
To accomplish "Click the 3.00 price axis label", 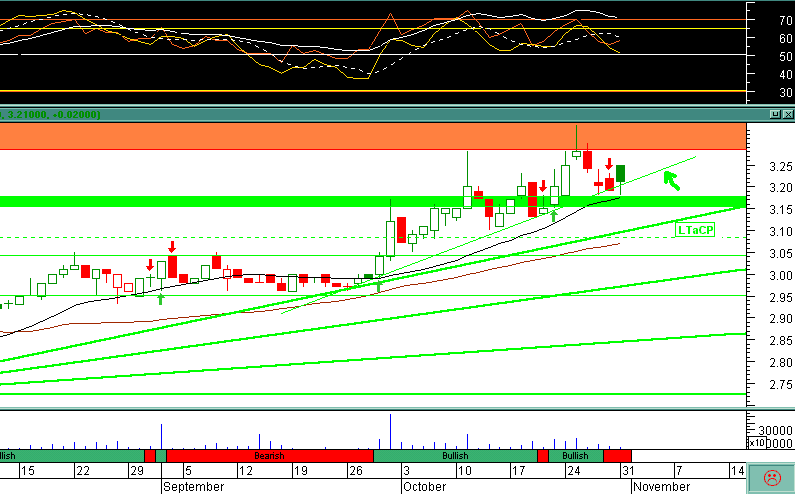I will (781, 275).
